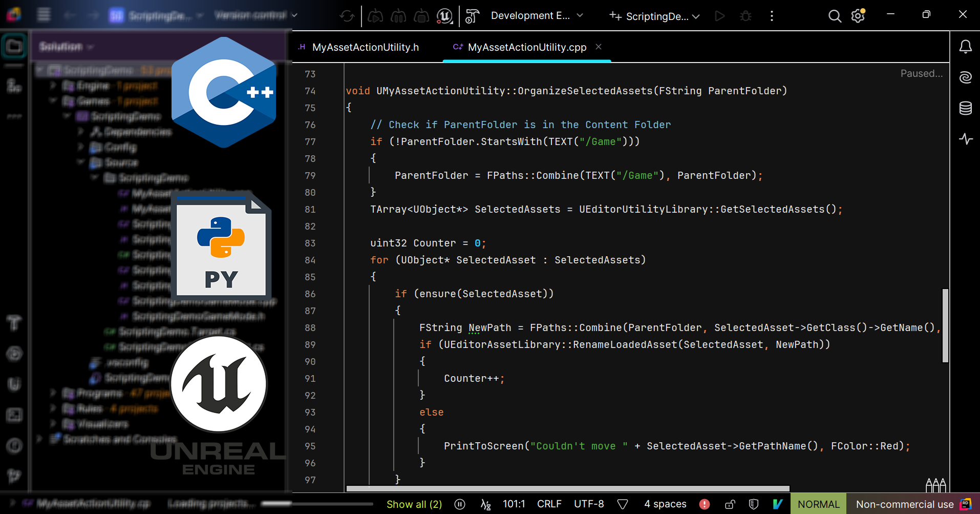Select the MyAssetActionUtility.cpp tab
The width and height of the screenshot is (980, 514).
527,47
